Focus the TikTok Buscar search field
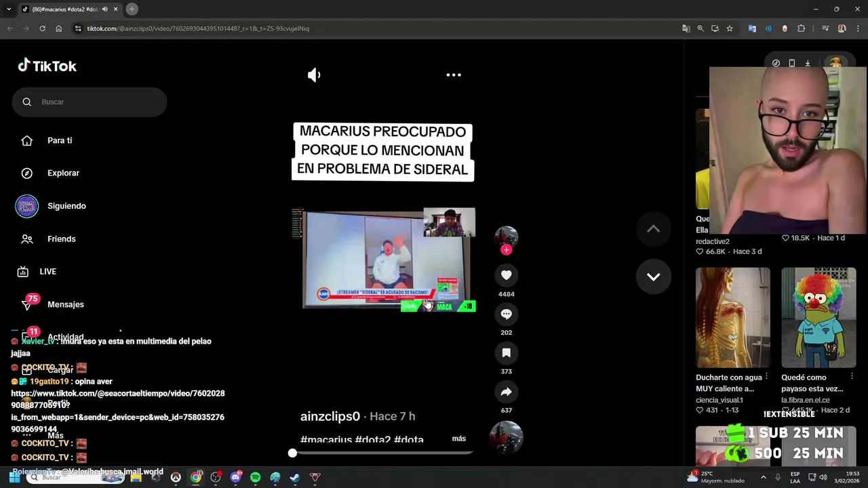868x488 pixels. (90, 102)
